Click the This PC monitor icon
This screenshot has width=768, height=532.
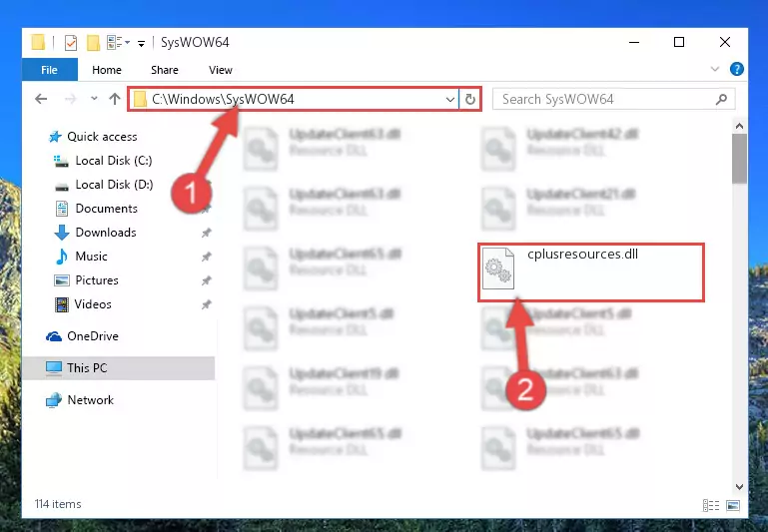[54, 368]
